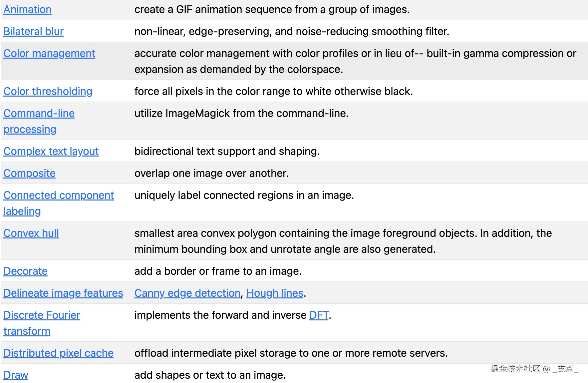Click the Bilateral blur link
Viewport: 588px width, 383px height.
(x=33, y=31)
